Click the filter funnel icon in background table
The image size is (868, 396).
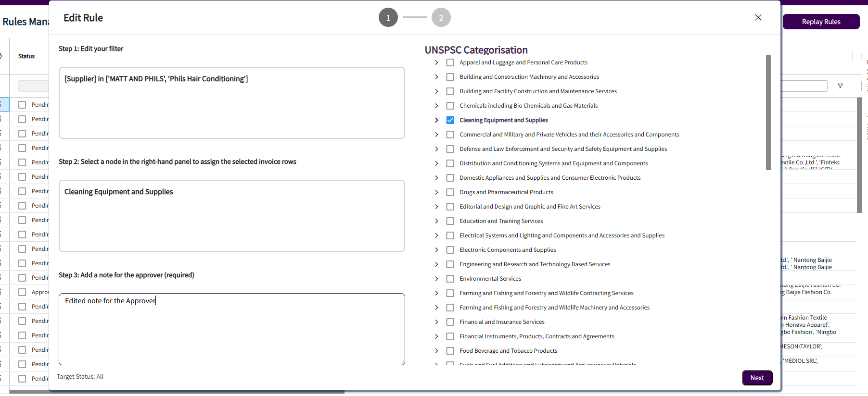pyautogui.click(x=840, y=86)
